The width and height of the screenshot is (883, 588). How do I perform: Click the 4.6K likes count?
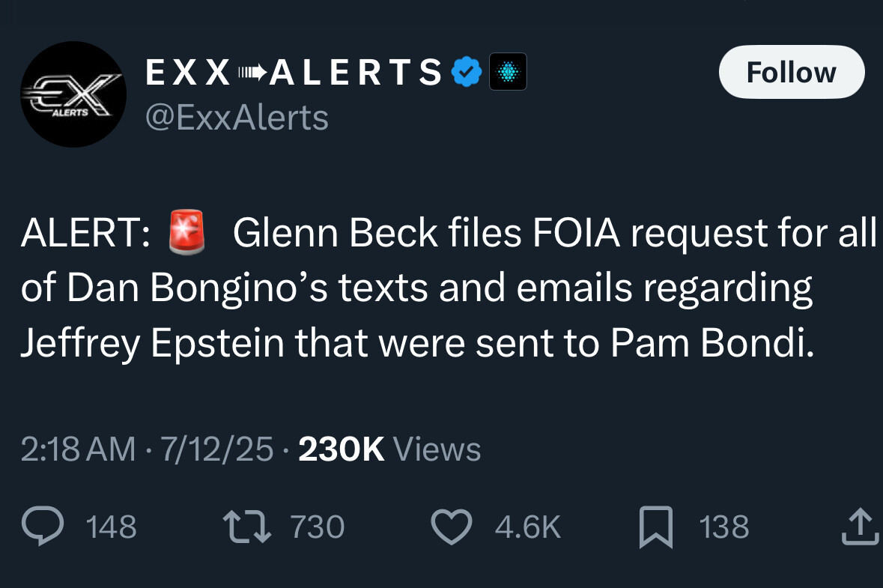(x=527, y=527)
